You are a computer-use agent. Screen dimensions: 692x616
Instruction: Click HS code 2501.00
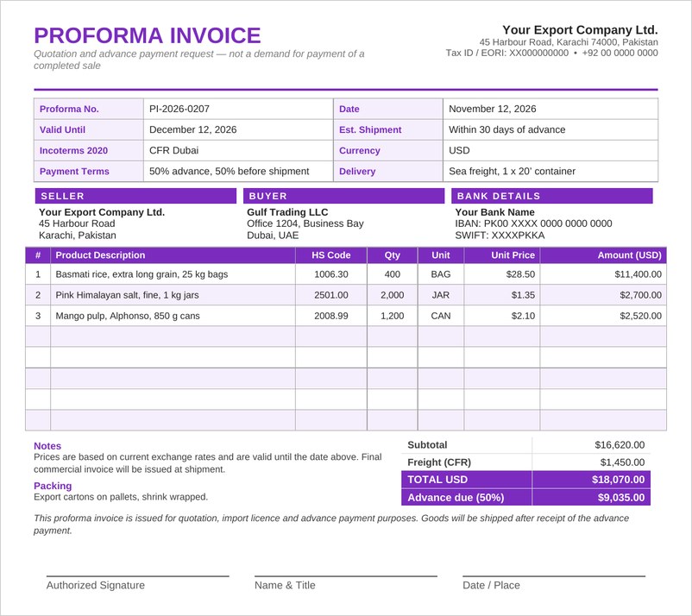(x=331, y=295)
